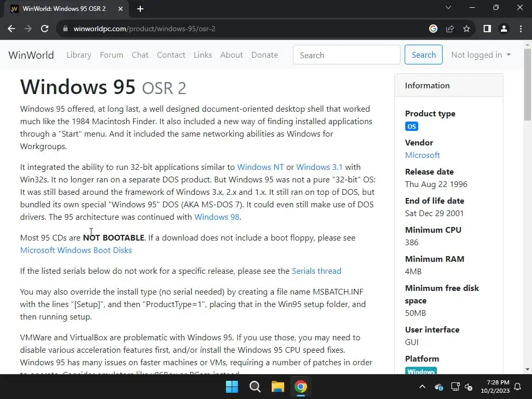Click the muted volume tray icon
Image resolution: width=532 pixels, height=399 pixels.
(469, 387)
